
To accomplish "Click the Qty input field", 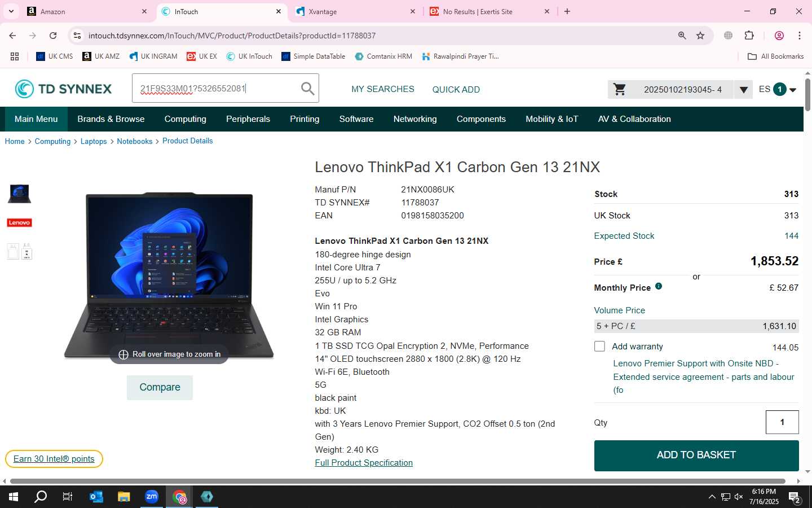I will tap(782, 422).
